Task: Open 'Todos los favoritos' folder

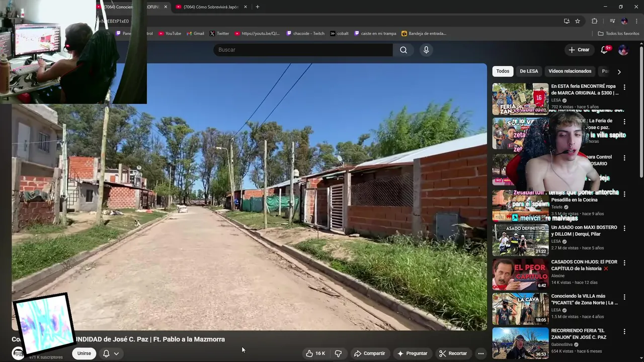Action: [618, 34]
